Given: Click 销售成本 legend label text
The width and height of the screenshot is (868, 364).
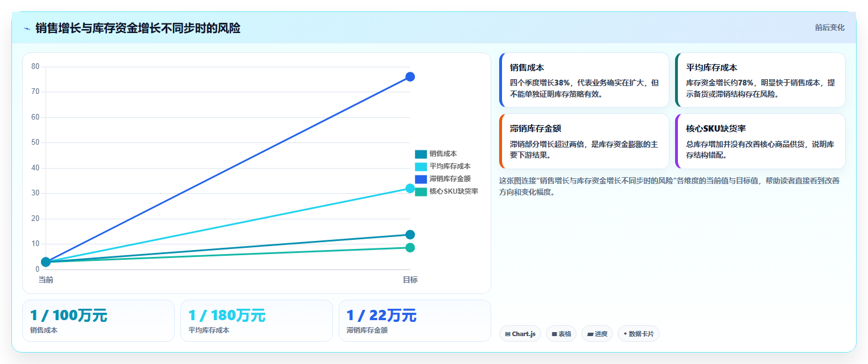Looking at the screenshot, I should 443,154.
